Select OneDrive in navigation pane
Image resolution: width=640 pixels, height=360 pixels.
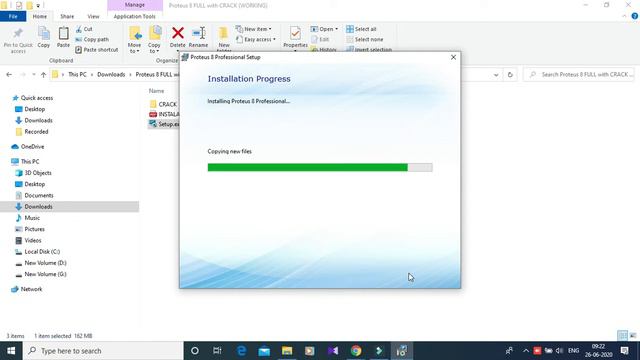(32, 147)
